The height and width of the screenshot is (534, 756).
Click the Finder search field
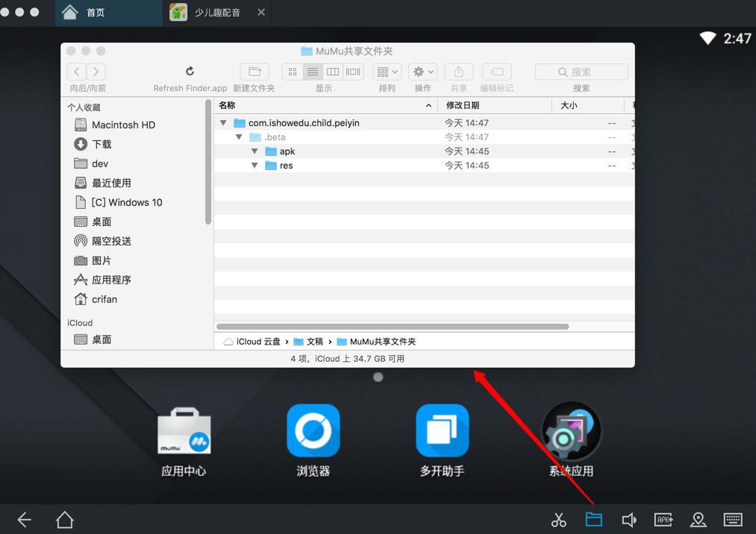coord(581,72)
